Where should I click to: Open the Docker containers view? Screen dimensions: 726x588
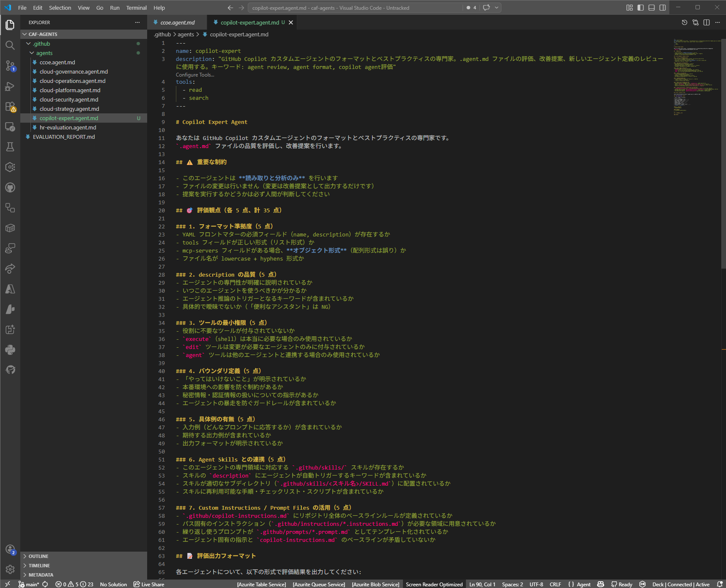pos(10,228)
